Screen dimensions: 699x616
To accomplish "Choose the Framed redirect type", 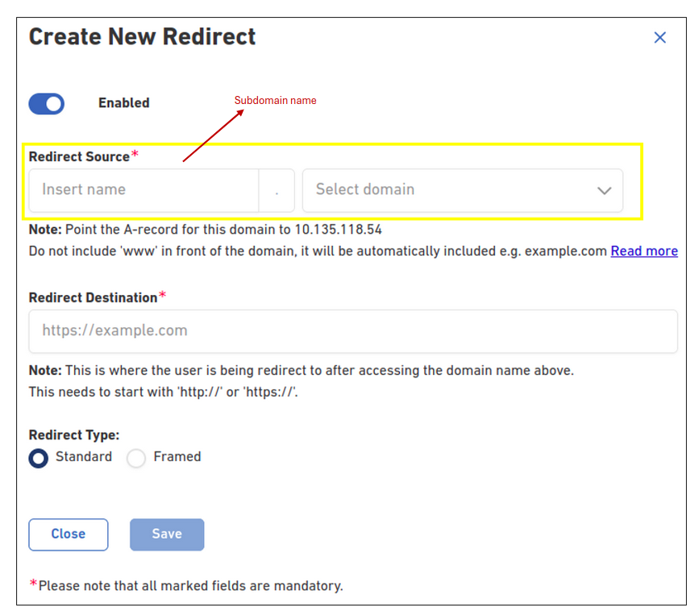I will [135, 458].
